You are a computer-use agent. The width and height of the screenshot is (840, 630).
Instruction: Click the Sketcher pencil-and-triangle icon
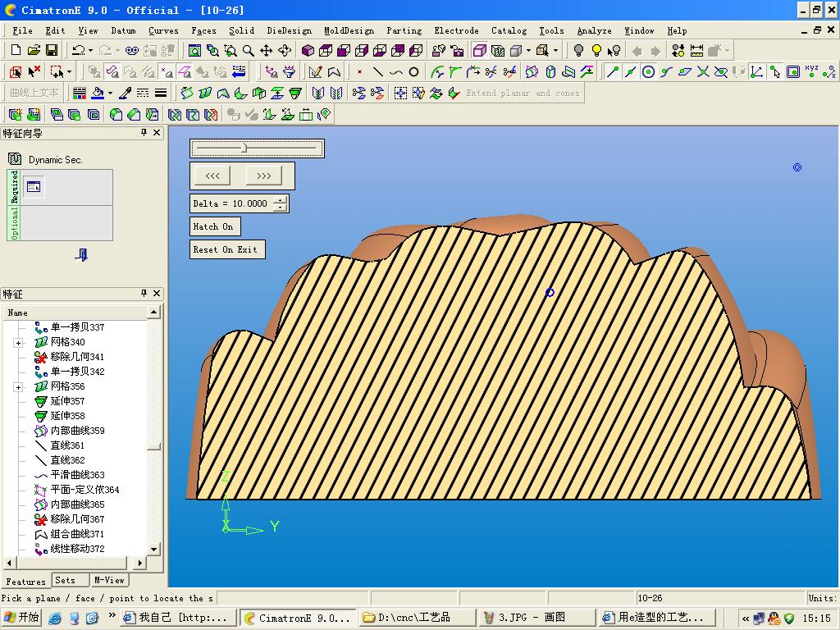pyautogui.click(x=316, y=71)
